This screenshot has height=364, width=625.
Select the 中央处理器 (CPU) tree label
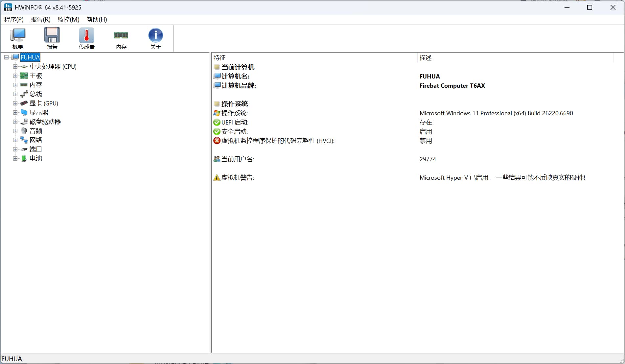pos(53,66)
